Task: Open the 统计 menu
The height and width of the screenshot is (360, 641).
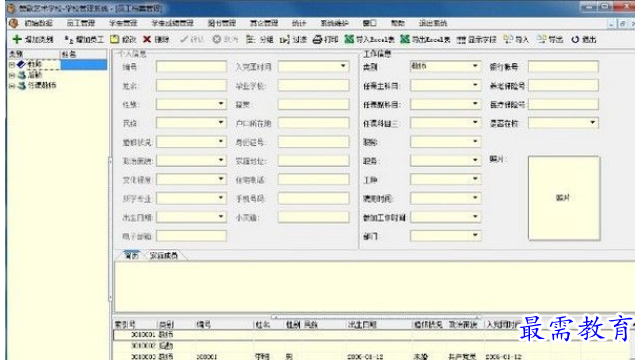Action: pos(299,23)
